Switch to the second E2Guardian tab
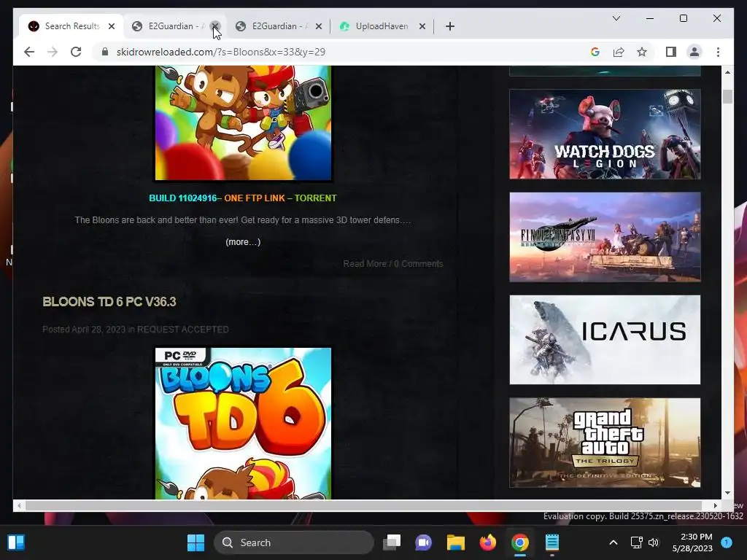 pyautogui.click(x=279, y=26)
